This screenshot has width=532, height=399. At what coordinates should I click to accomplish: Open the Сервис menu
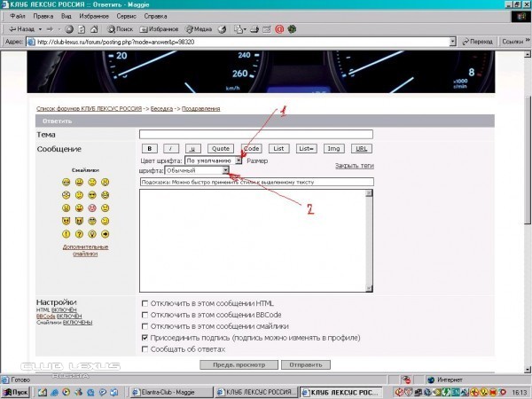click(x=126, y=16)
